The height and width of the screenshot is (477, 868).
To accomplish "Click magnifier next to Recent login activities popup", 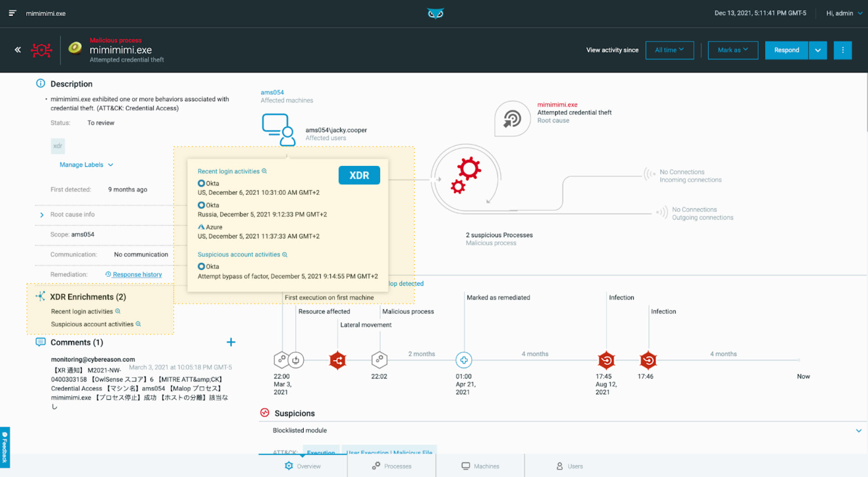I will pyautogui.click(x=264, y=171).
